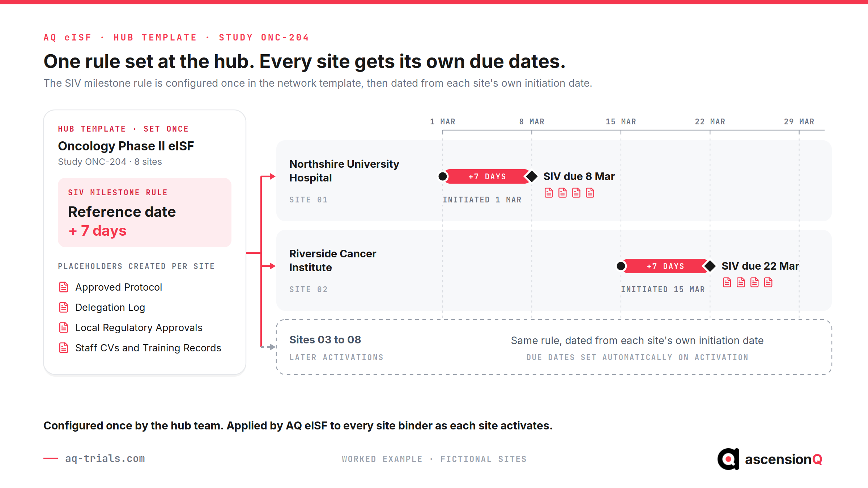The image size is (868, 488).
Task: Click the Staff CVs and Training Records icon
Action: (x=64, y=348)
